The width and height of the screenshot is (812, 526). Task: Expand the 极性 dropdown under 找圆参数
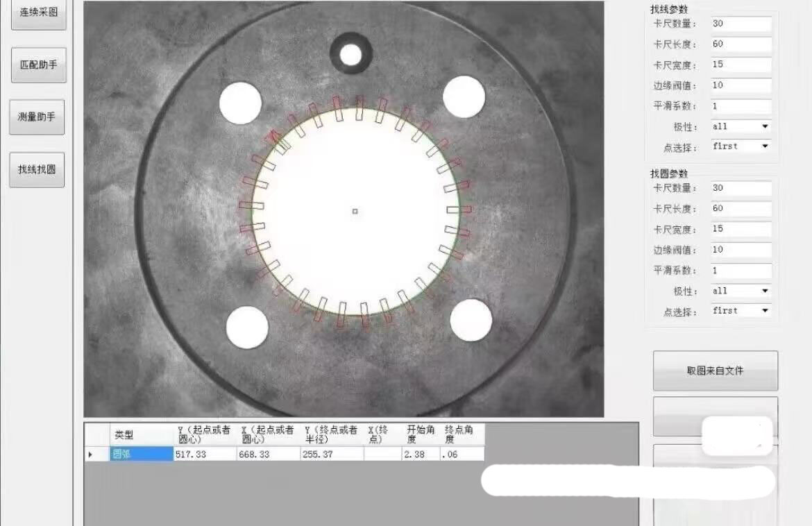coord(741,291)
